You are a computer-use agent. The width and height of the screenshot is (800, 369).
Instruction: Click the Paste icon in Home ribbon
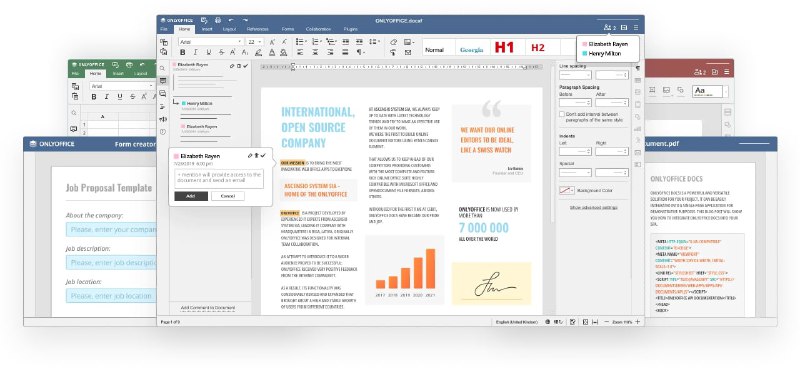click(164, 52)
